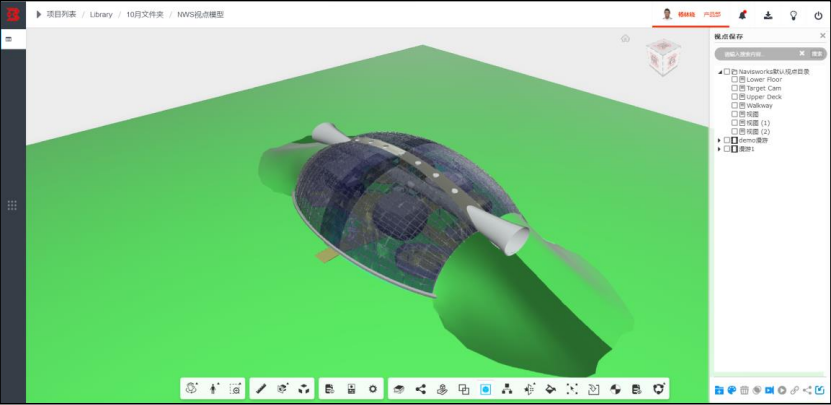Pick the ruler measurement tool
This screenshot has width=831, height=405.
pos(261,389)
